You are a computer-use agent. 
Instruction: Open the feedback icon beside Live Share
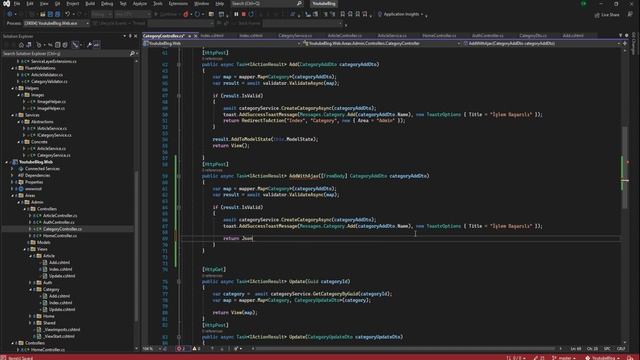[x=630, y=14]
